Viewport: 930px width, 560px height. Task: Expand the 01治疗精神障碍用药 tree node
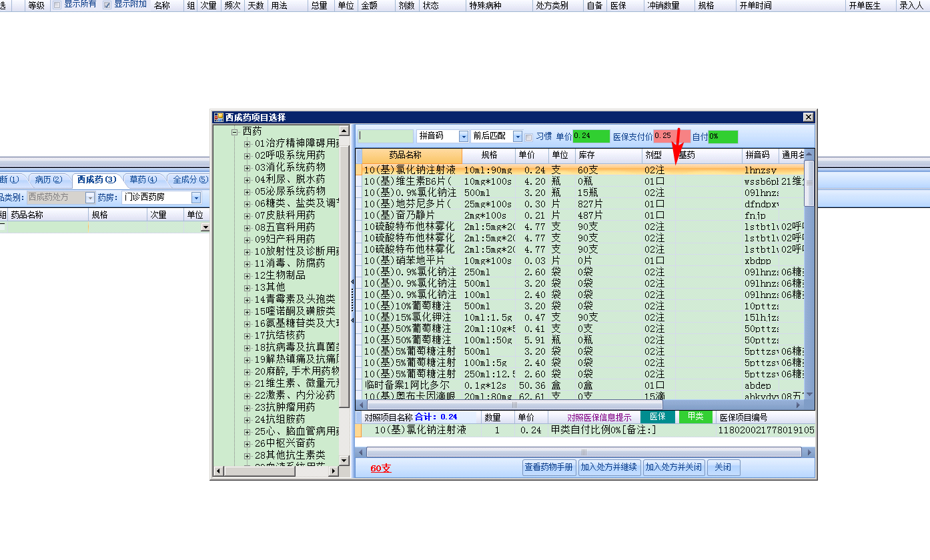point(248,143)
